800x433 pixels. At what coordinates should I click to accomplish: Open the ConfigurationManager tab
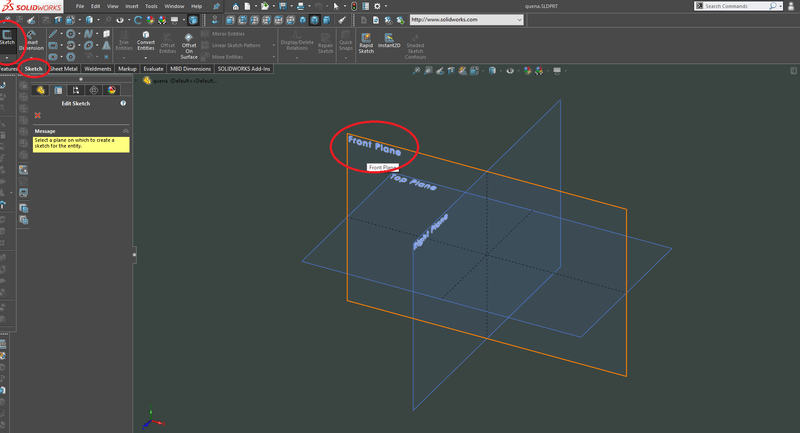point(76,90)
